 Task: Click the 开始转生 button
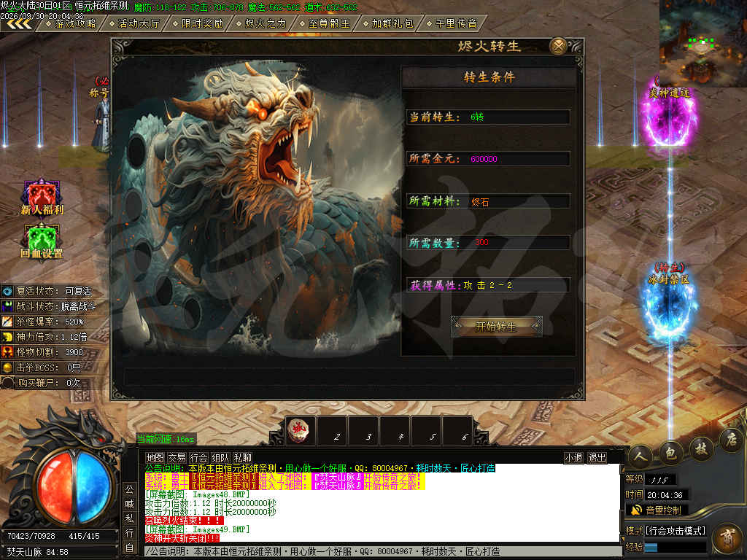pos(496,326)
